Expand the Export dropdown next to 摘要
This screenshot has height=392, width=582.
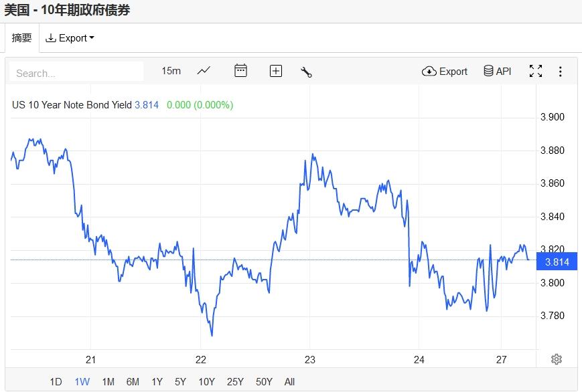tap(70, 38)
